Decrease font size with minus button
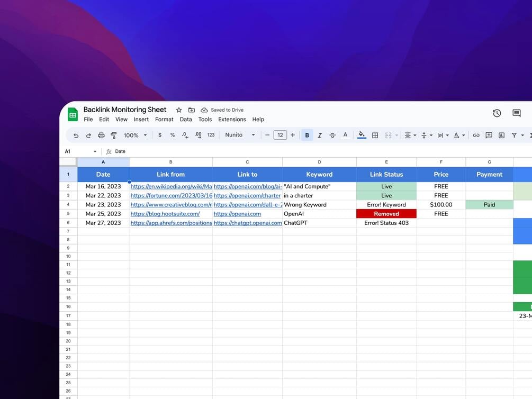The height and width of the screenshot is (399, 532). pyautogui.click(x=267, y=135)
